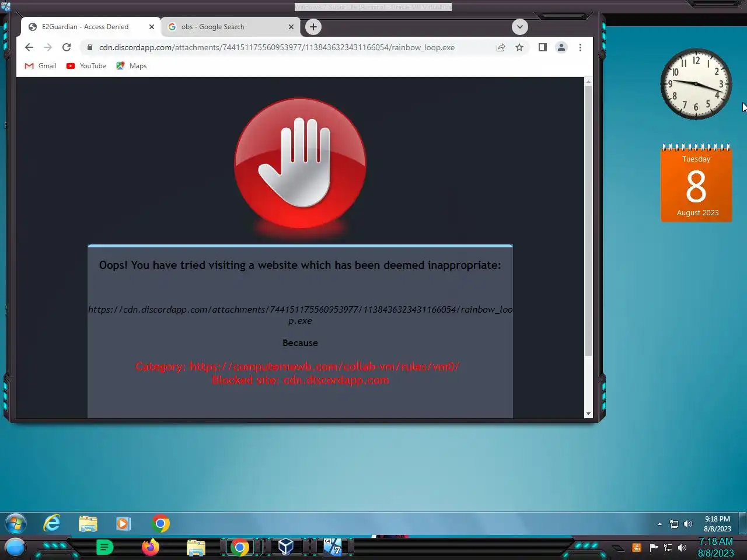This screenshot has height=560, width=747.
Task: Open the Chrome profile avatar
Action: pyautogui.click(x=561, y=47)
